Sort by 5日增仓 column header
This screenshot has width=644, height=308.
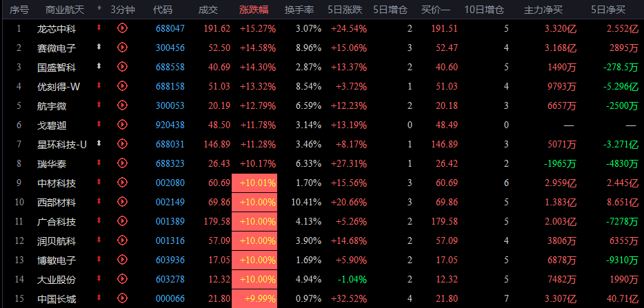(390, 10)
